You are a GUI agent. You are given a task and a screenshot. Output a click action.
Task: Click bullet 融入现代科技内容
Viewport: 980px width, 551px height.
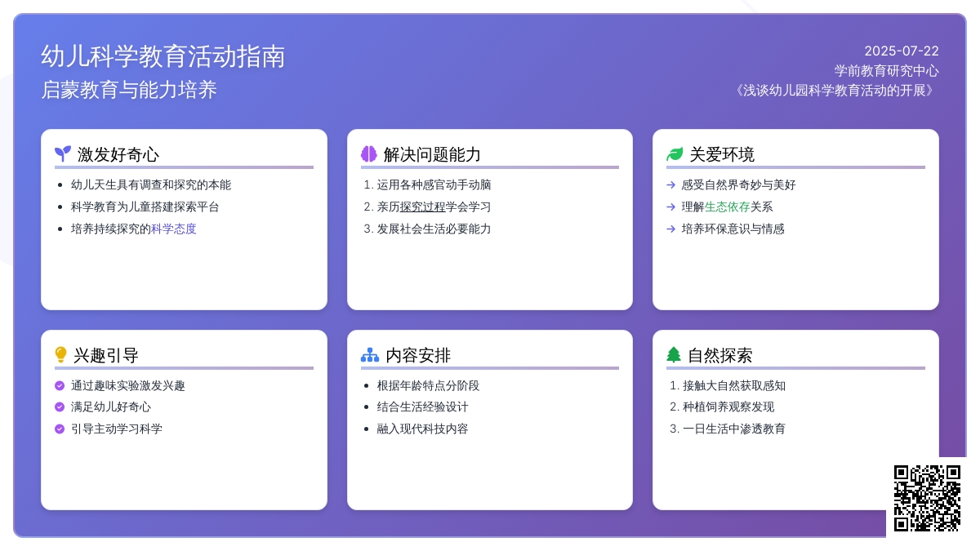(423, 429)
